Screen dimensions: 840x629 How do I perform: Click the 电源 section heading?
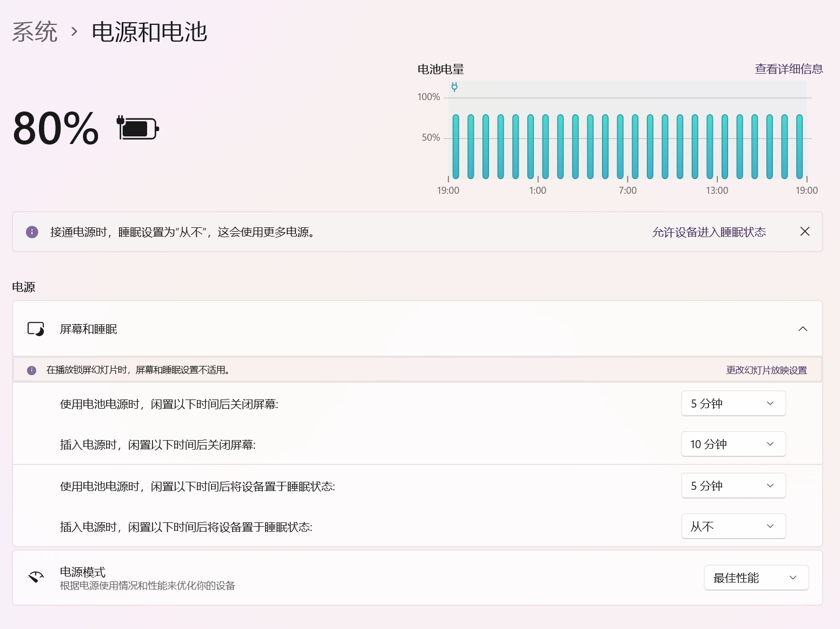(x=24, y=287)
